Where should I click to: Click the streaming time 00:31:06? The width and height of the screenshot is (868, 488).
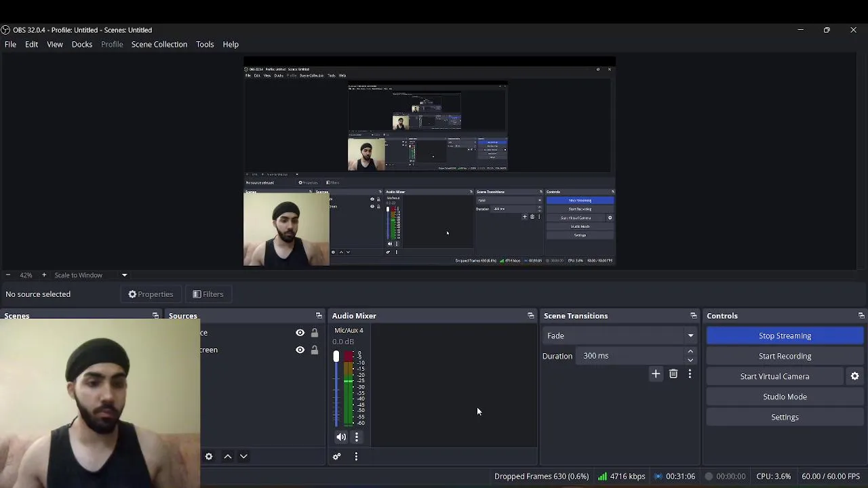tap(674, 476)
